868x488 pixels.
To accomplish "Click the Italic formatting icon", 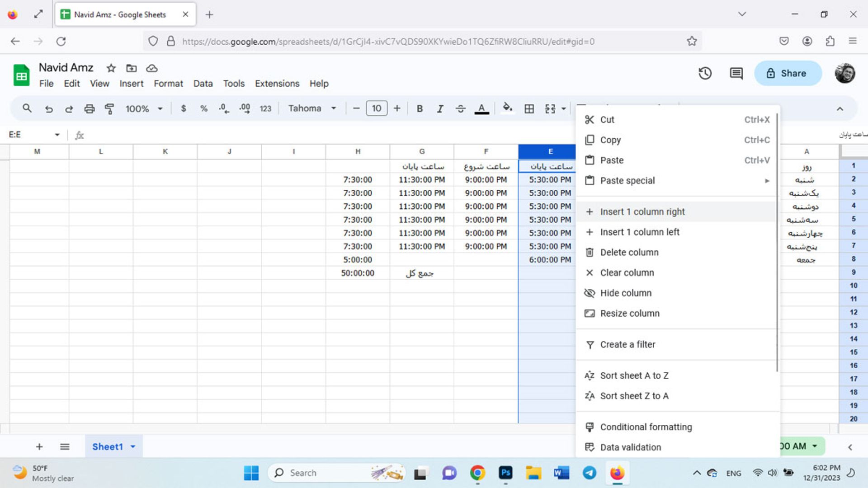I will 439,108.
